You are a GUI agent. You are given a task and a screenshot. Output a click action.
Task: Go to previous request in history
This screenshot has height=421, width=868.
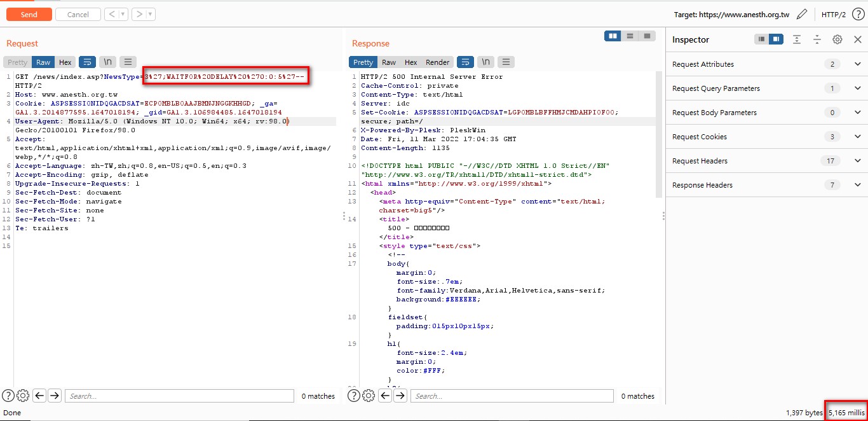pyautogui.click(x=111, y=14)
